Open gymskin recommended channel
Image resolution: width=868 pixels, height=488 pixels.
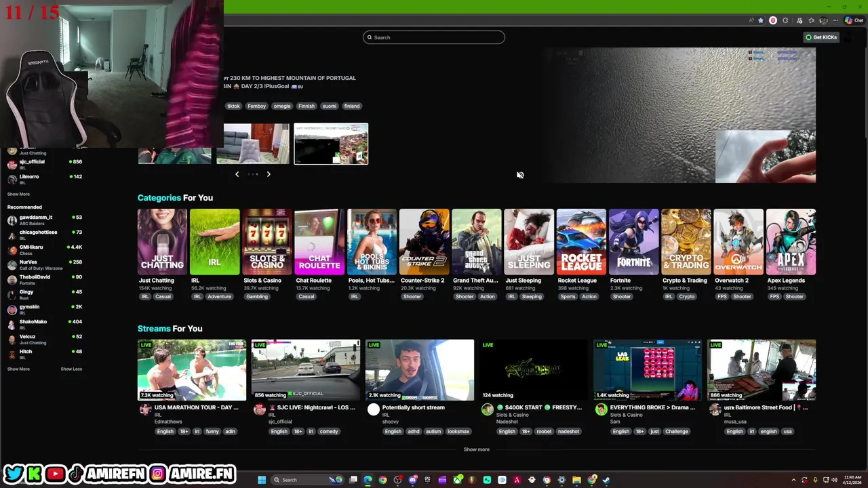[x=44, y=309]
